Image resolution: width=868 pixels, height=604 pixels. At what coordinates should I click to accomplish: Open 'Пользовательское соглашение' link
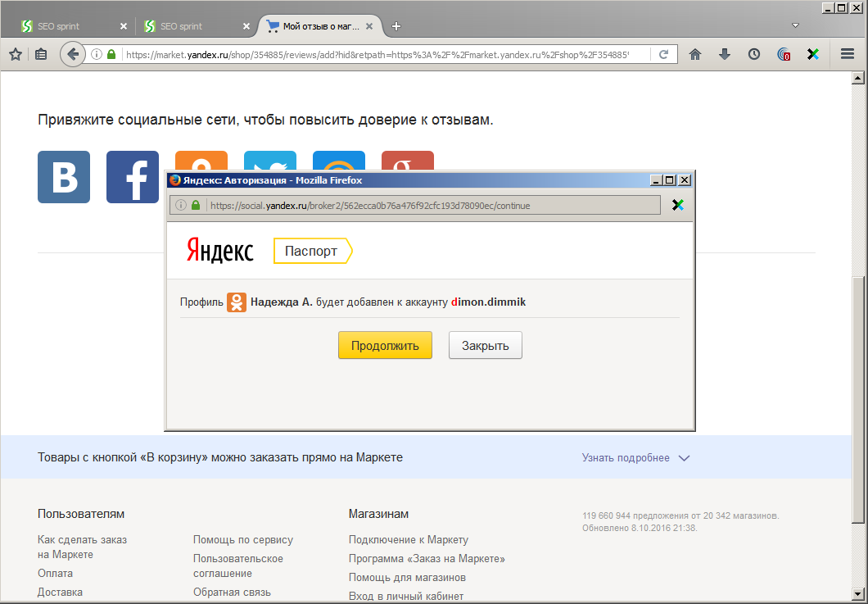coord(238,565)
